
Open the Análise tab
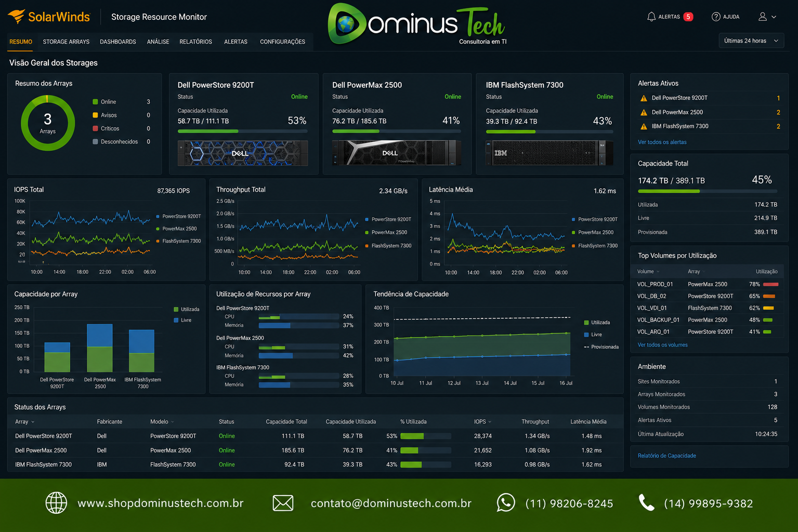coord(158,42)
